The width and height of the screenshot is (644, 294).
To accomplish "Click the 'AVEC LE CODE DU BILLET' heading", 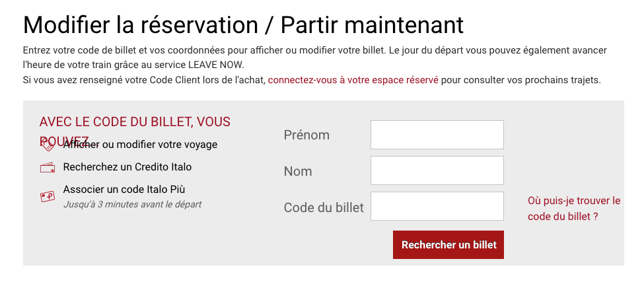I will 135,122.
